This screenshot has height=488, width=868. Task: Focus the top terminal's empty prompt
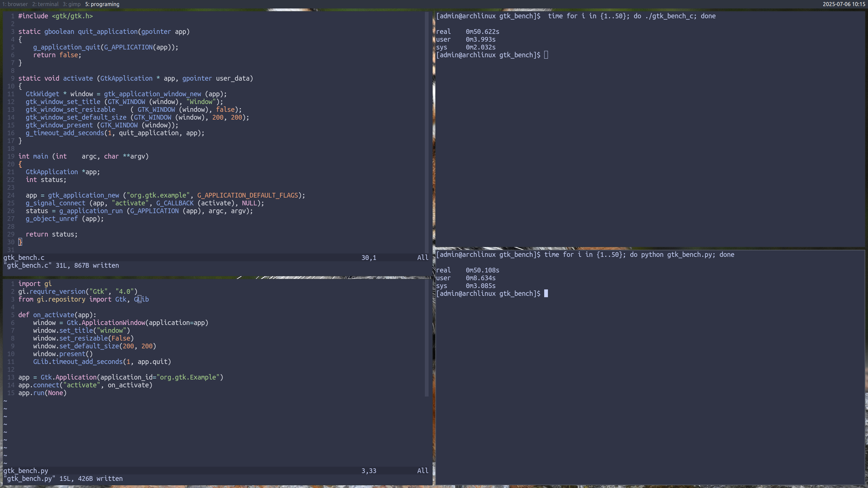click(546, 55)
